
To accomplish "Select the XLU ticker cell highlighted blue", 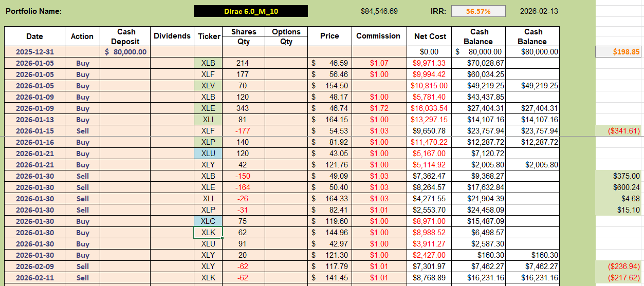I will click(x=208, y=154).
